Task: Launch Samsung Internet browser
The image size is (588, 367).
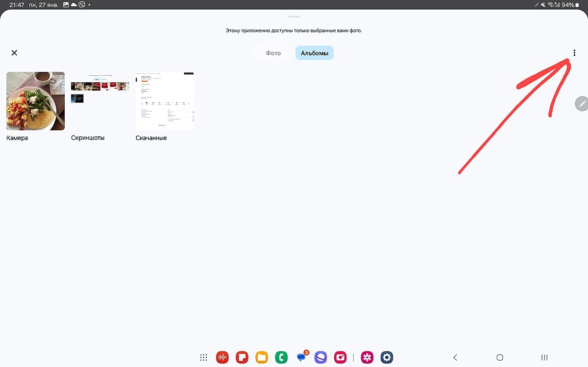Action: coord(320,358)
